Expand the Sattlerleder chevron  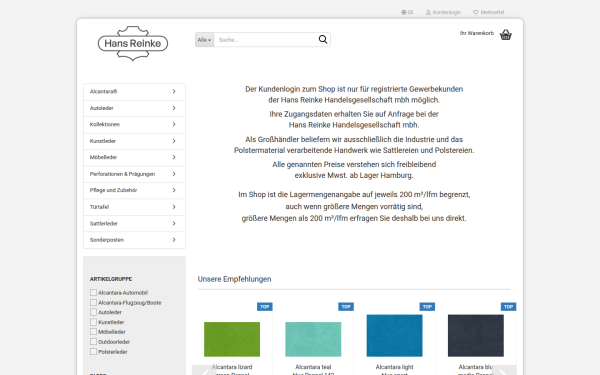(174, 223)
